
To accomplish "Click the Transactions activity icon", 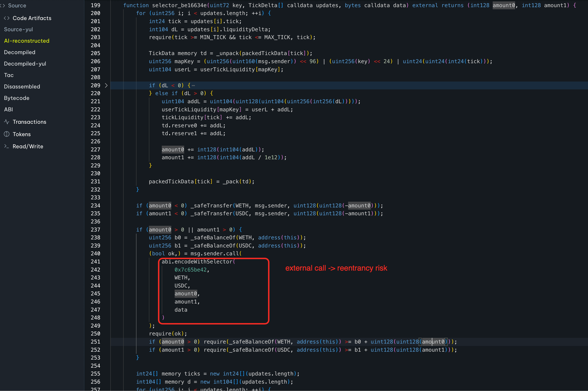I will 7,122.
